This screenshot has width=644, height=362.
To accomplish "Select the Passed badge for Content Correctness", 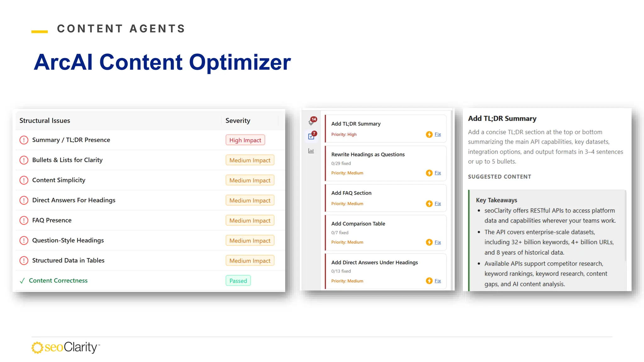I will 238,281.
